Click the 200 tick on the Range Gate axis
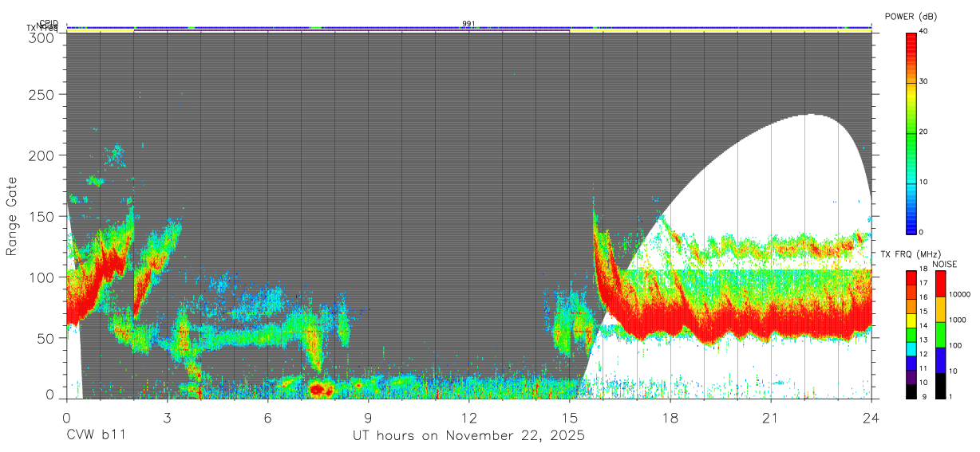Viewport: 980px width, 452px height. [x=42, y=155]
